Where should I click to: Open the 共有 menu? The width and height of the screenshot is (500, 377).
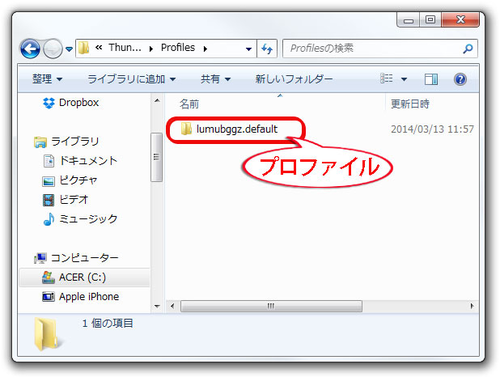216,79
